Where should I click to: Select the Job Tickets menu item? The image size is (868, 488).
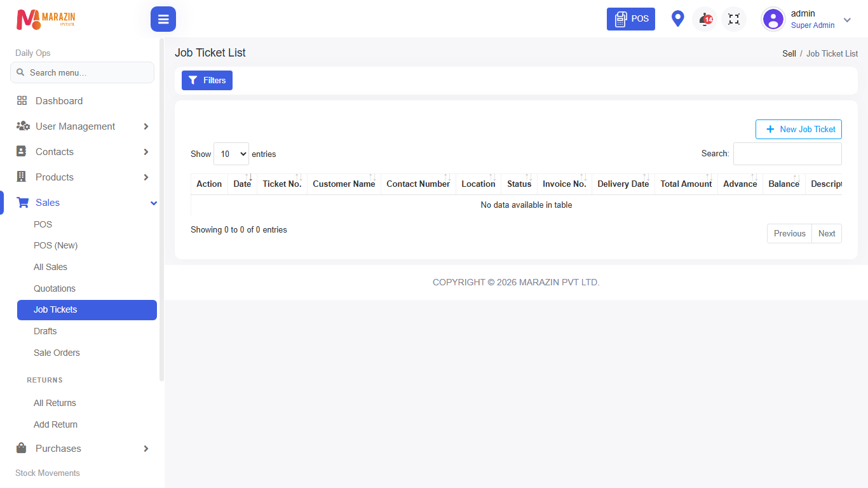coord(87,310)
